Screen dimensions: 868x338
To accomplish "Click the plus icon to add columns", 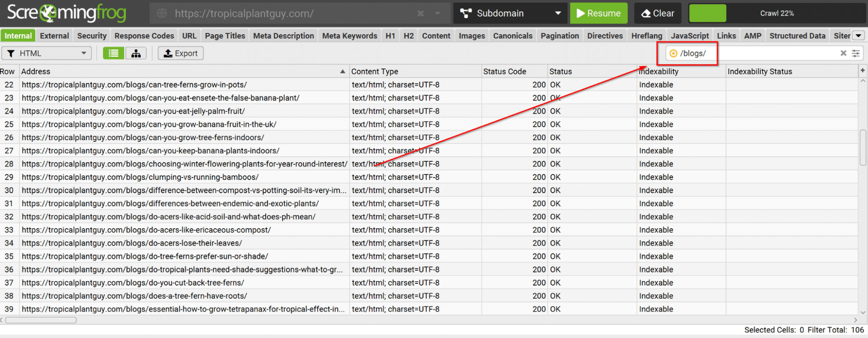I will [x=863, y=70].
